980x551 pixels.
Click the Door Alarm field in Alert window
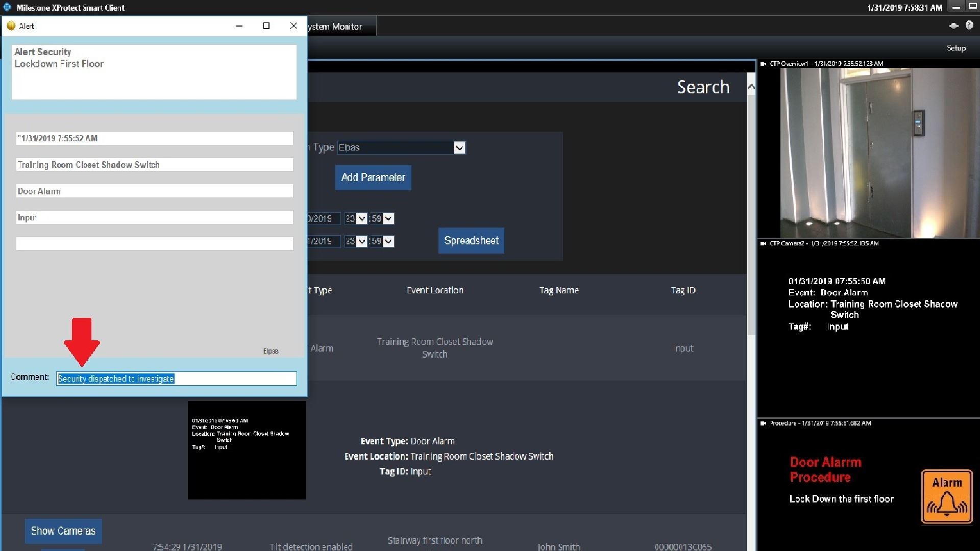(154, 191)
